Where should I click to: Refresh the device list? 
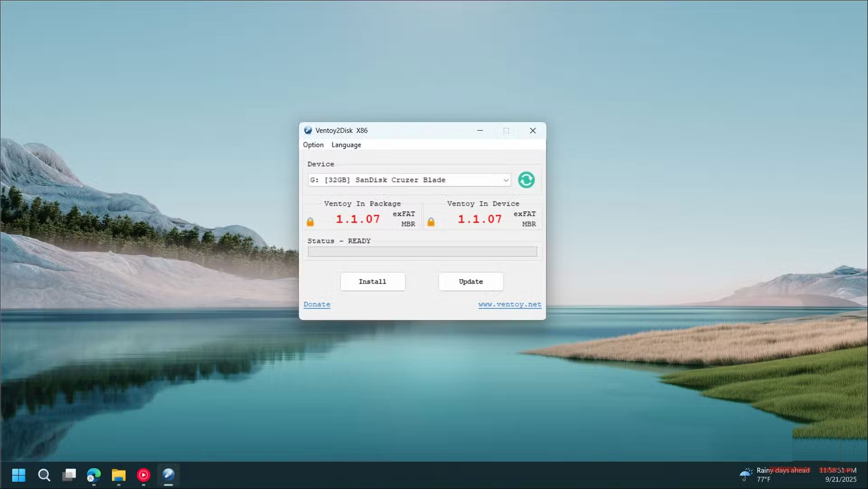527,180
